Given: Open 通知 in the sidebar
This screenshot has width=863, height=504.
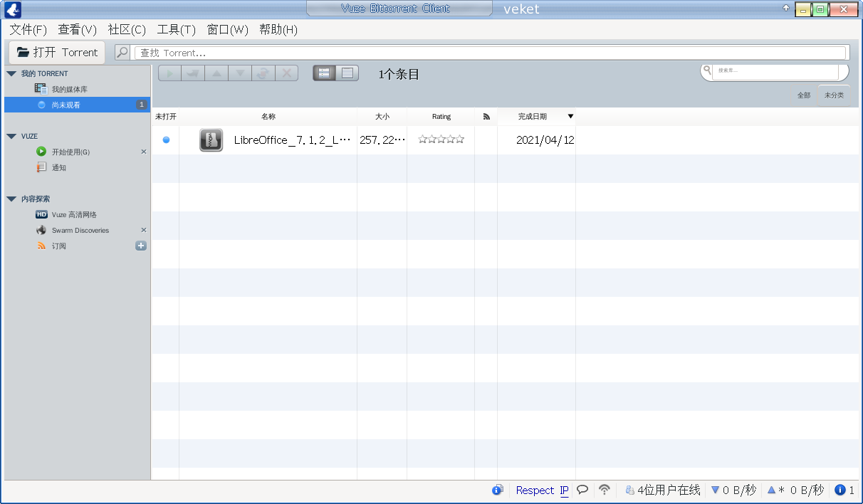Looking at the screenshot, I should tap(77, 167).
